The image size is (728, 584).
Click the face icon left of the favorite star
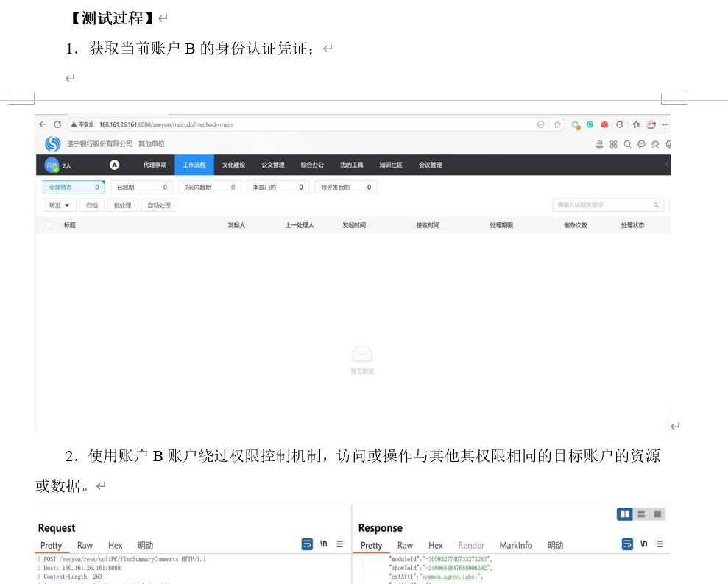click(x=540, y=124)
